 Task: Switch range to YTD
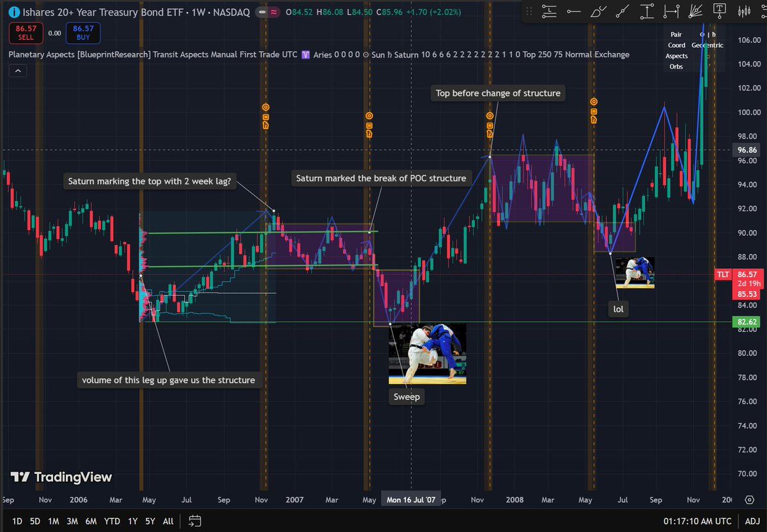[x=112, y=521]
